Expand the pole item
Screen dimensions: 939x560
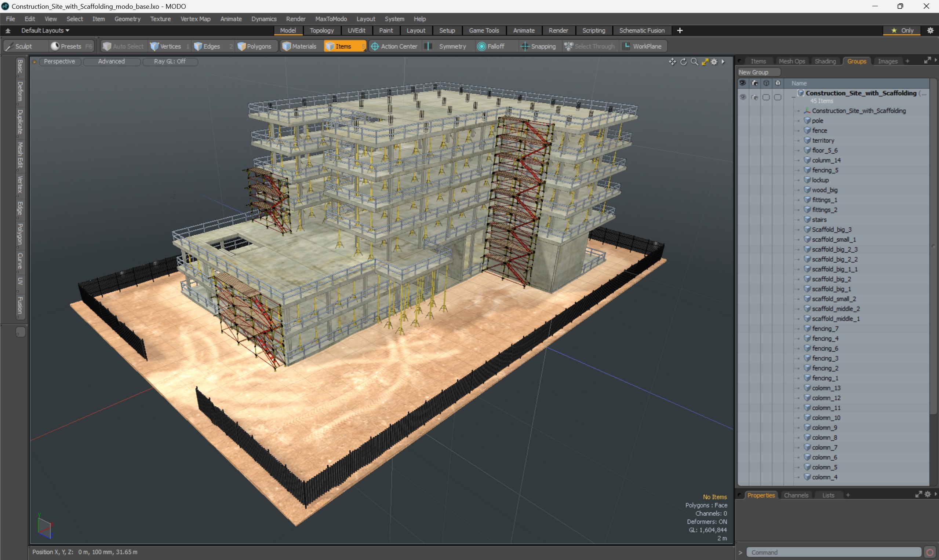[x=798, y=121]
